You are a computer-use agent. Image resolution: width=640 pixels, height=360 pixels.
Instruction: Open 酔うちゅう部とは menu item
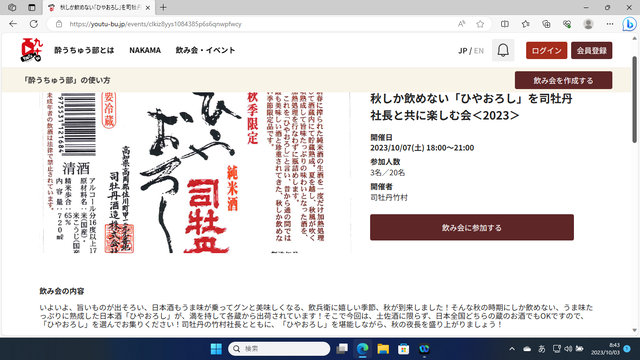pos(84,50)
